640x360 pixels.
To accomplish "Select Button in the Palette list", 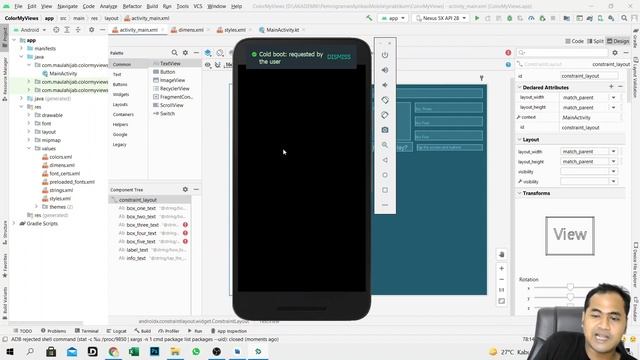I will [x=168, y=72].
